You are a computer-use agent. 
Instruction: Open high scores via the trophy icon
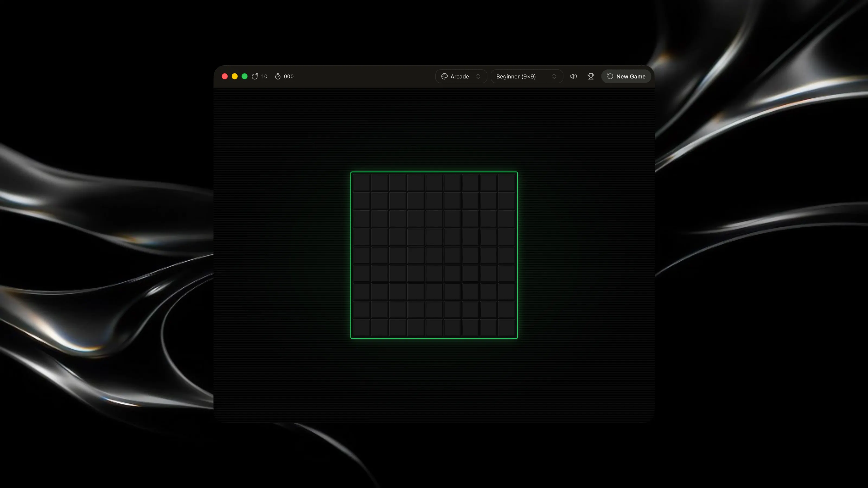click(x=591, y=76)
